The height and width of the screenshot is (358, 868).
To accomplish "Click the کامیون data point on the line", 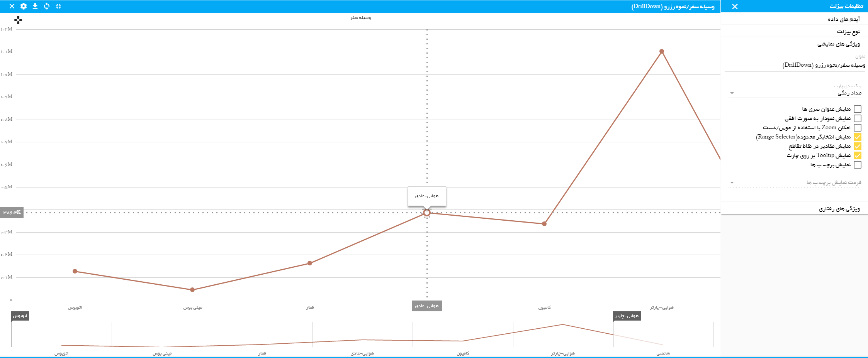I will tap(544, 224).
